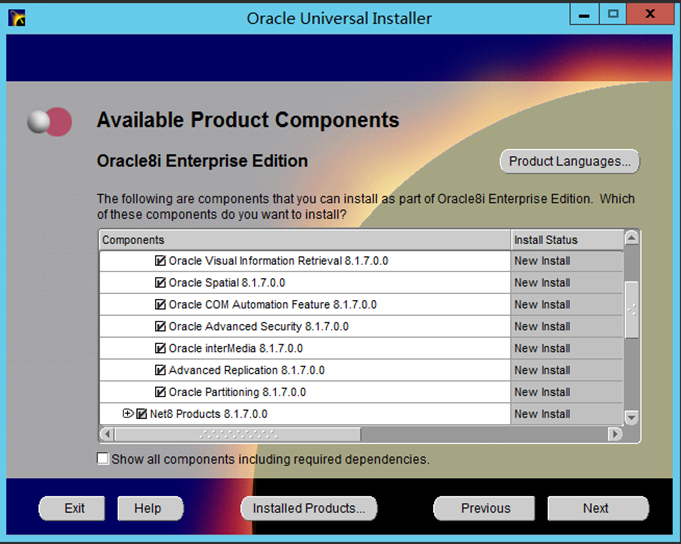Click the Components column header

pyautogui.click(x=305, y=240)
